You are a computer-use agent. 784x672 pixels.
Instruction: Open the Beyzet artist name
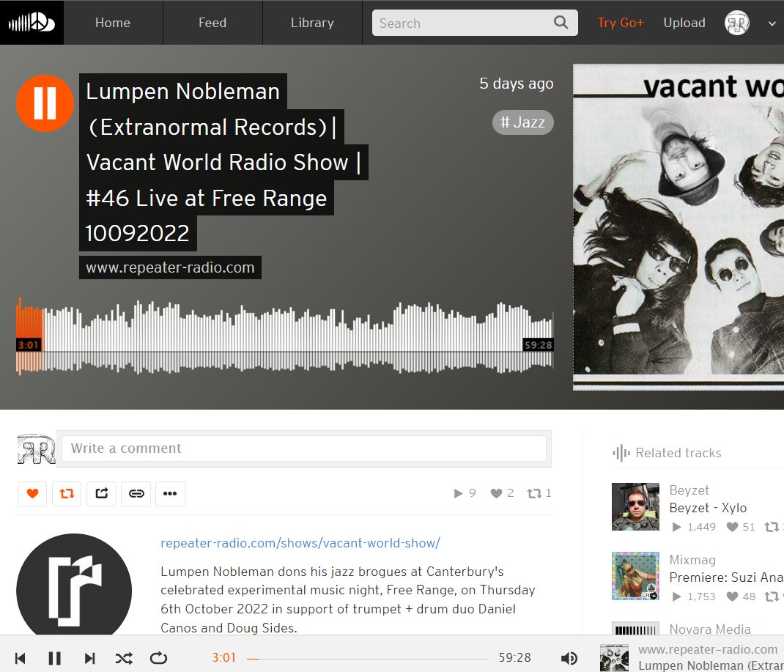pos(689,490)
